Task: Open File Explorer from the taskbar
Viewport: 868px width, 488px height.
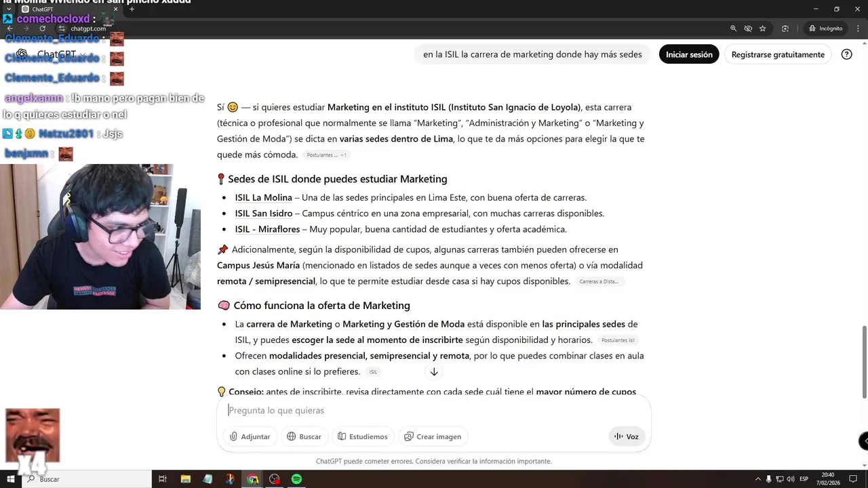Action: click(185, 479)
